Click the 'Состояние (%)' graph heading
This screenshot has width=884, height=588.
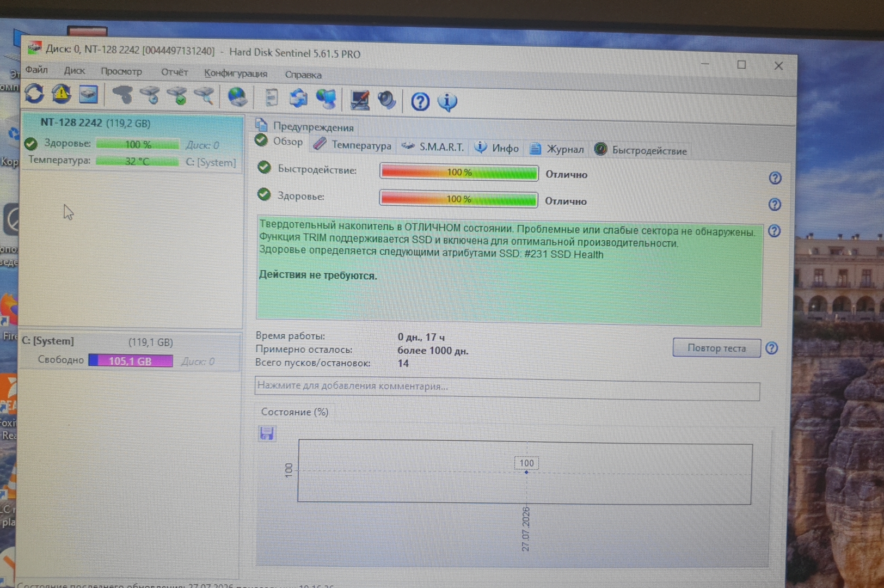pos(294,412)
